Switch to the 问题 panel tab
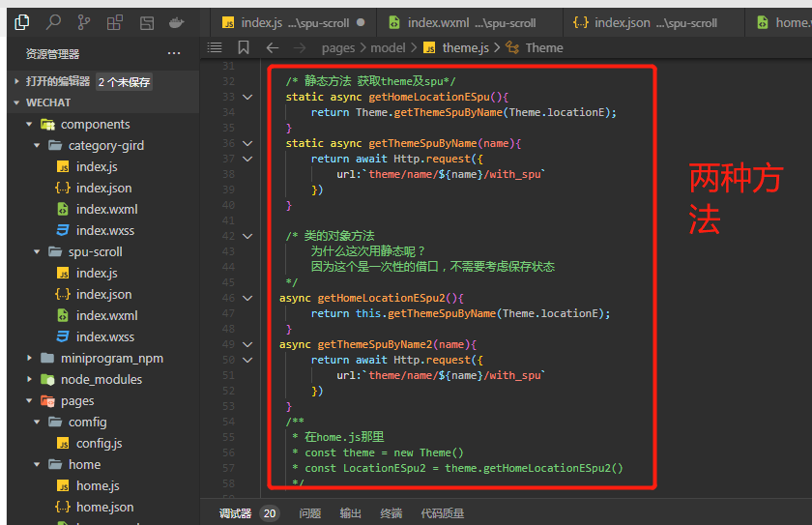The image size is (812, 525). (309, 513)
